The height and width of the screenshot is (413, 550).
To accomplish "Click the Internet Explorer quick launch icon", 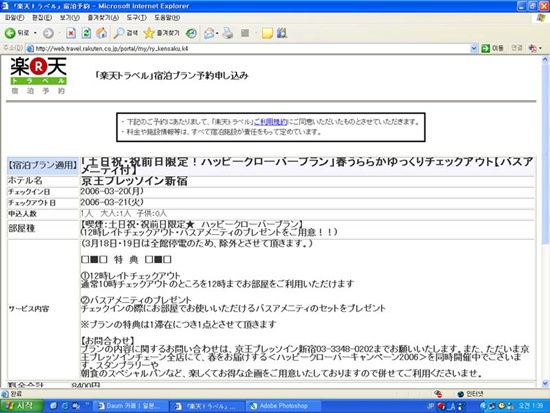I will click(65, 406).
